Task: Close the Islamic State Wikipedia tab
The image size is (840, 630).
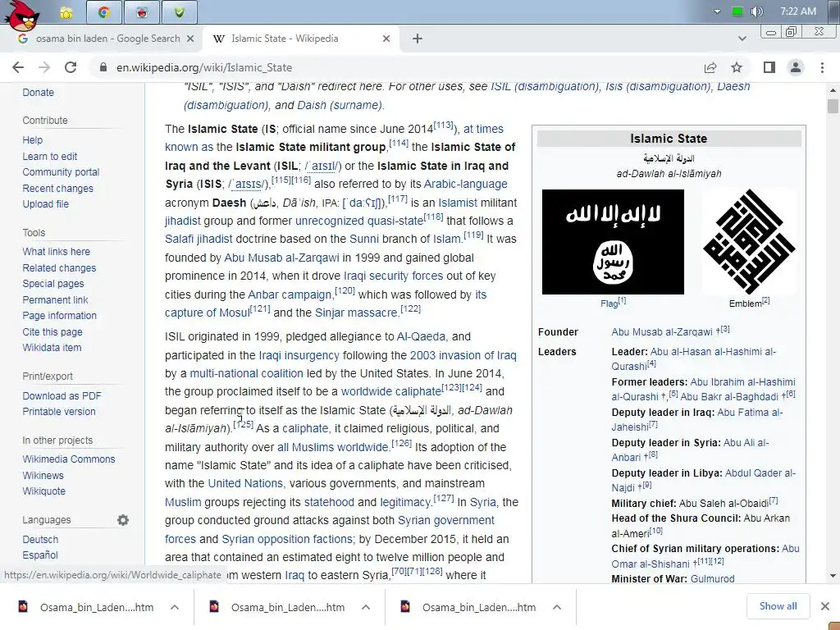Action: point(386,39)
